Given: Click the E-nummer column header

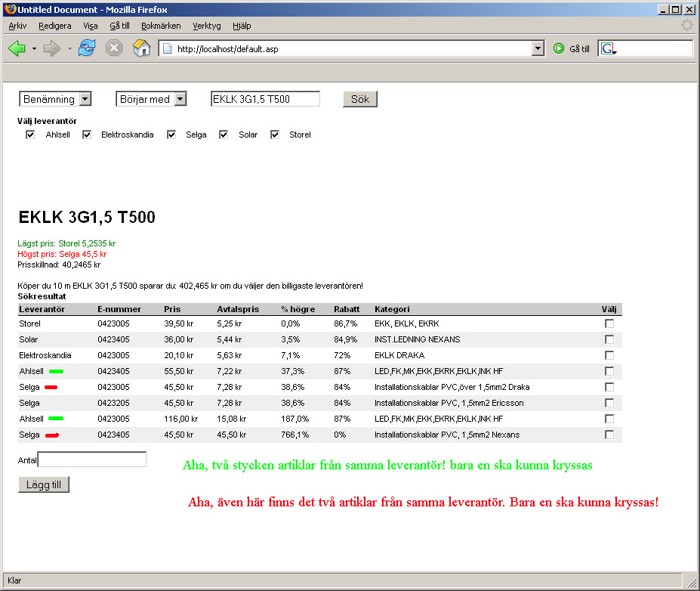Looking at the screenshot, I should 119,309.
